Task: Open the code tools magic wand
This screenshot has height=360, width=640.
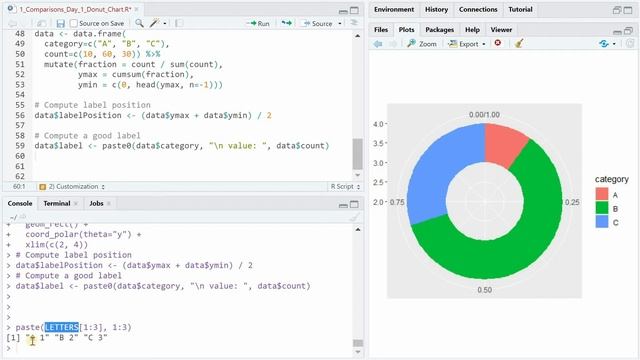Action: (154, 23)
